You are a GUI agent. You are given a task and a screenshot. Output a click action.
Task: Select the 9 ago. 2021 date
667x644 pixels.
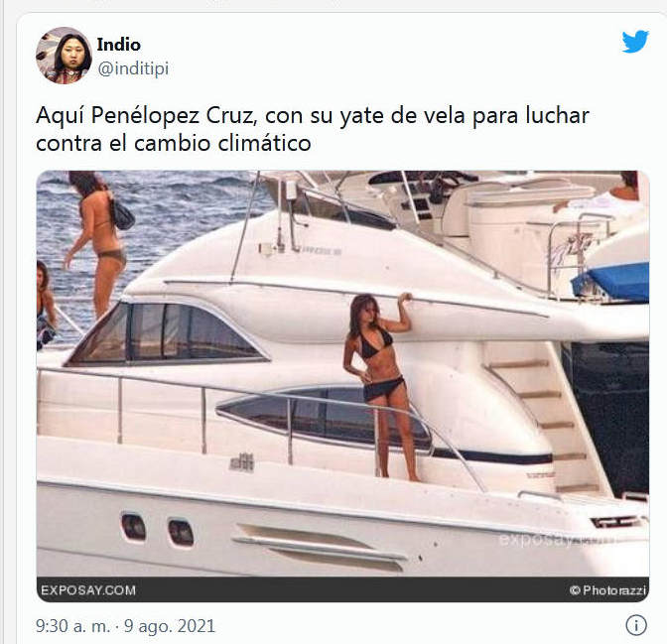170,626
